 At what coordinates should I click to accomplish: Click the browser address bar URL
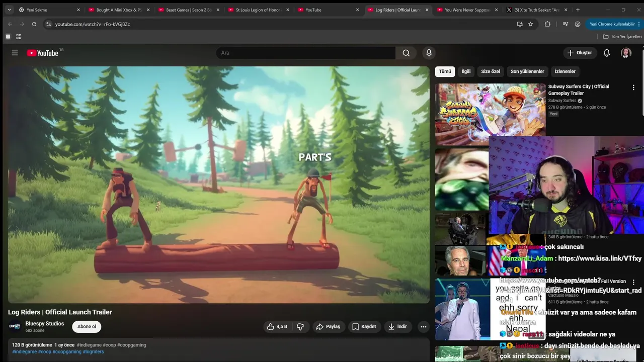[93, 24]
